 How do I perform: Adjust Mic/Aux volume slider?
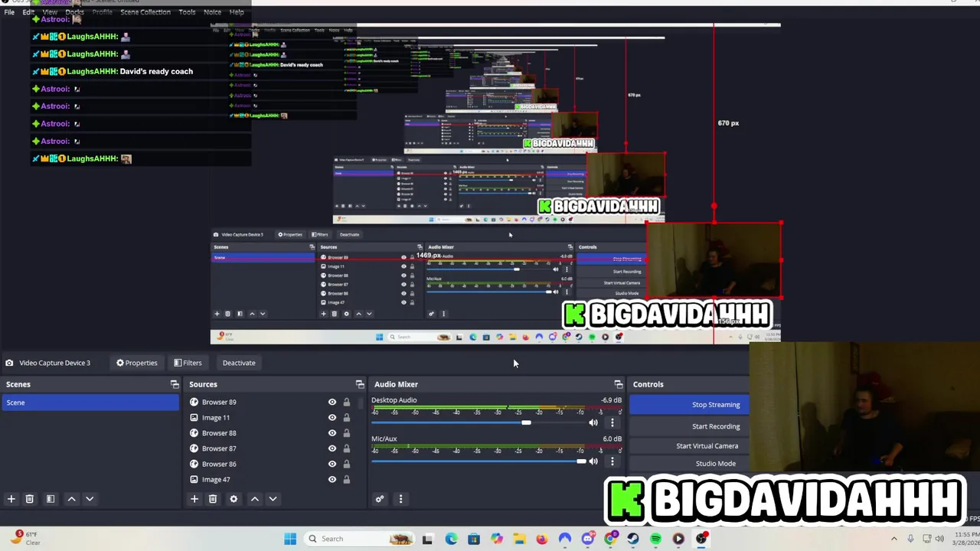(x=581, y=461)
